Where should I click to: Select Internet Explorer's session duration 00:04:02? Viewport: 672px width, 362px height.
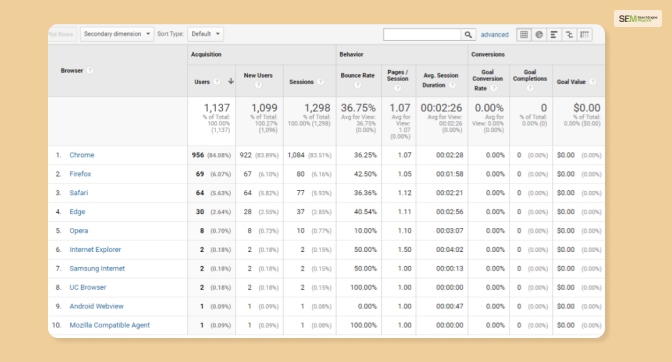[450, 249]
